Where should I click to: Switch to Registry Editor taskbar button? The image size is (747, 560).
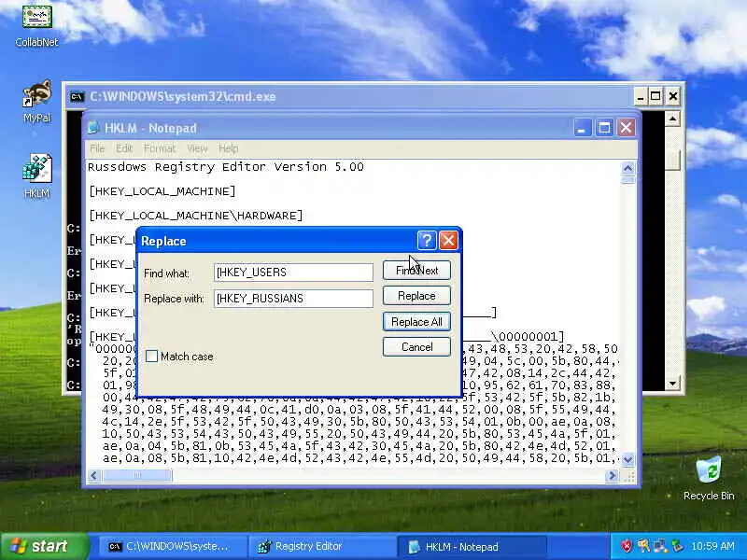click(x=322, y=546)
